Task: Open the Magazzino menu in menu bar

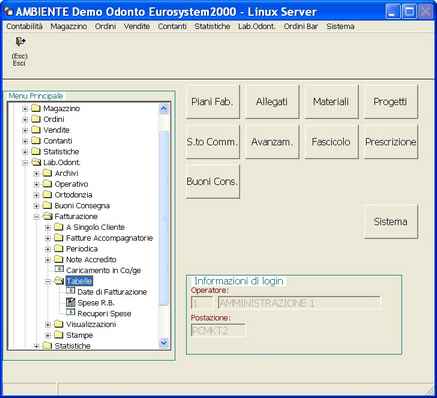Action: 69,26
